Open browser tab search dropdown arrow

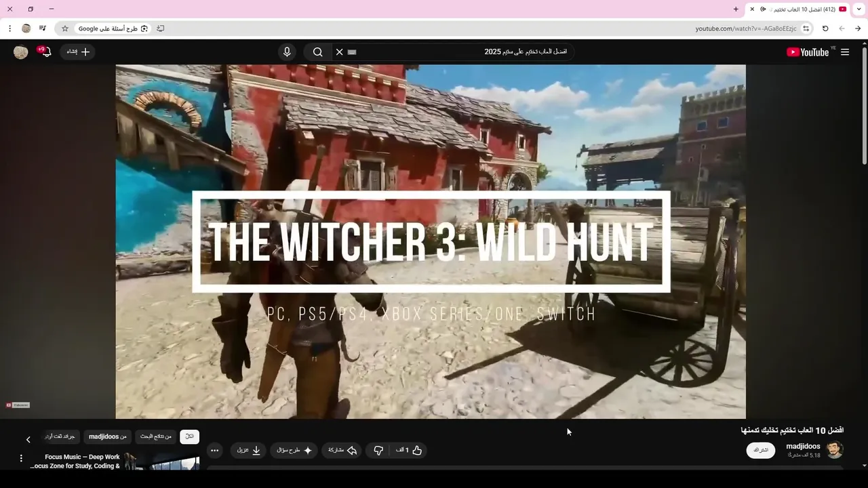pos(859,9)
